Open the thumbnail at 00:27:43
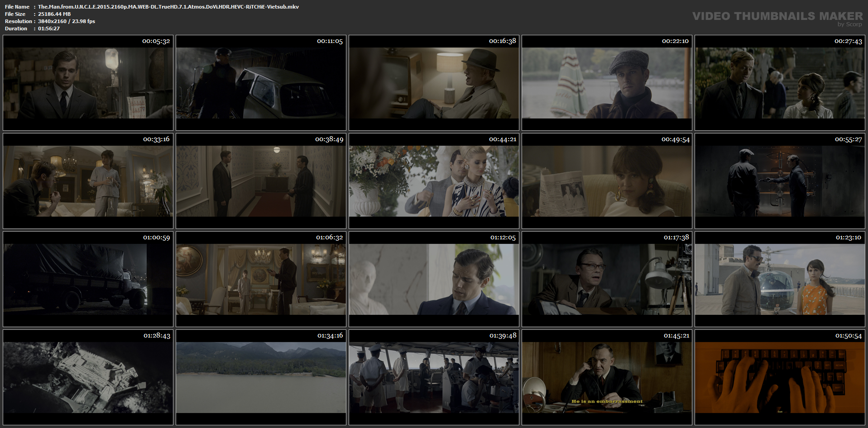This screenshot has width=868, height=428. coord(780,83)
